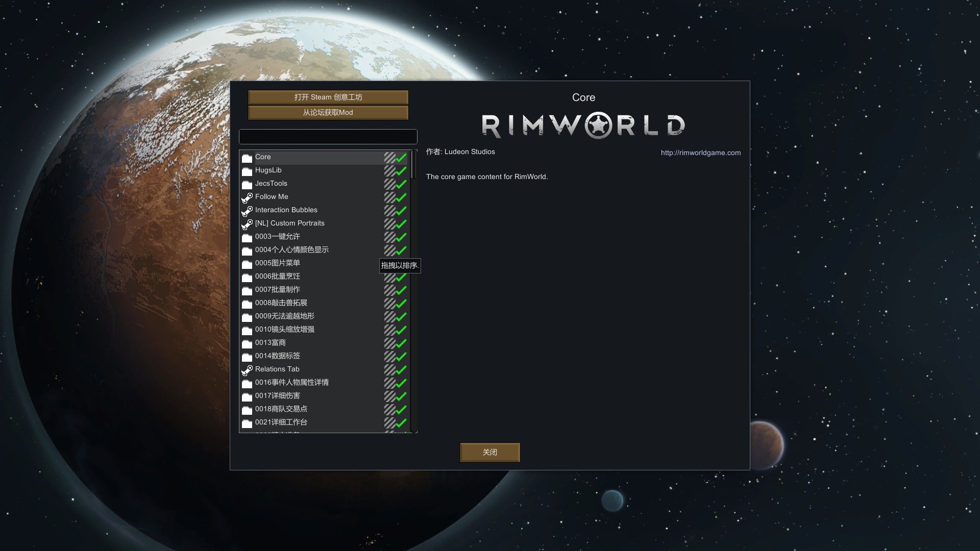The height and width of the screenshot is (551, 980).
Task: Select 0006批量烹饪 mod entry
Action: [325, 277]
